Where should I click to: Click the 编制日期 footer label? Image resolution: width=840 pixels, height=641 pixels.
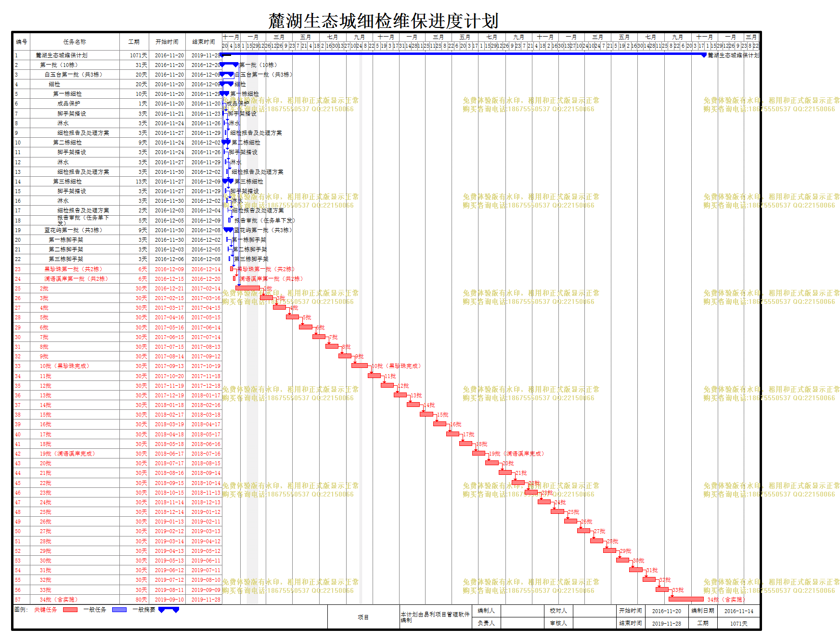(x=703, y=611)
